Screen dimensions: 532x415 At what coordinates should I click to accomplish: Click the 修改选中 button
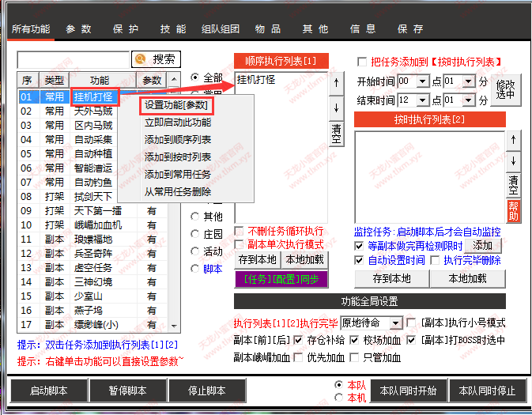505,90
